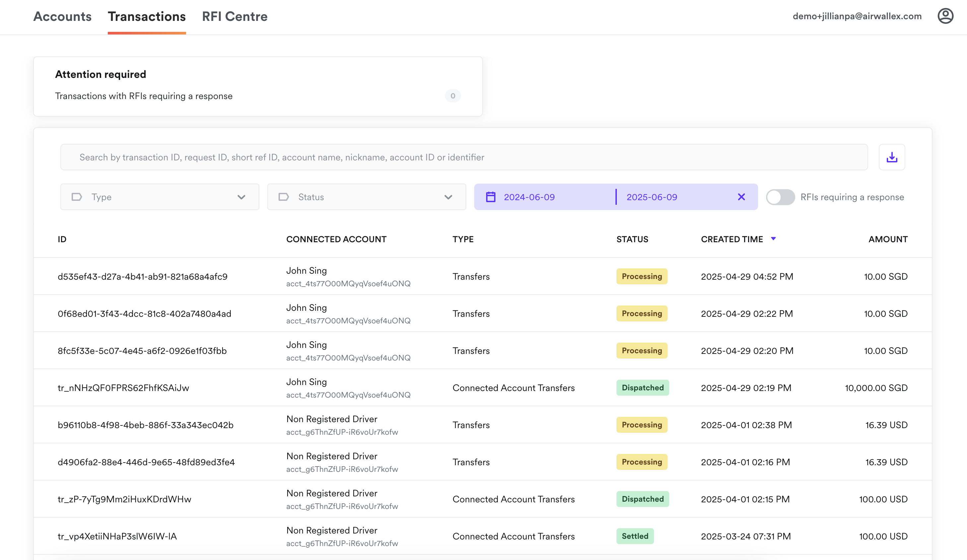This screenshot has height=560, width=967.
Task: Click the end date 2025-06-09 field
Action: pyautogui.click(x=652, y=197)
